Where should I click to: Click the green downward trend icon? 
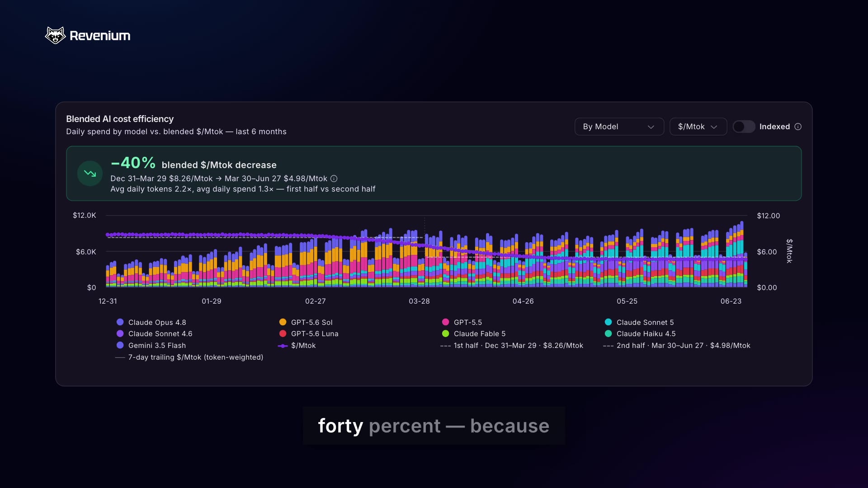point(90,174)
